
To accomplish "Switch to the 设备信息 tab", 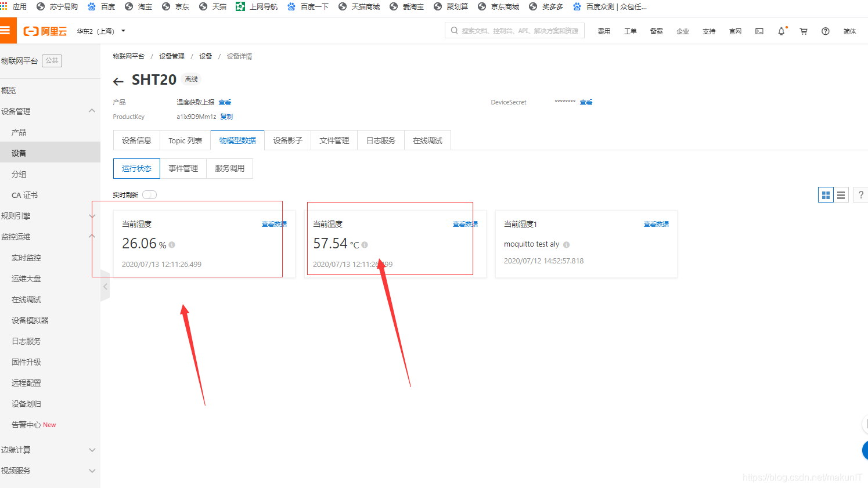I will 136,140.
